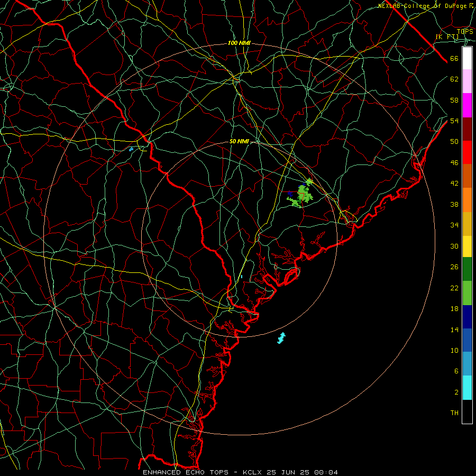
Task: Click the medium blue legend band
Action: tap(467, 340)
